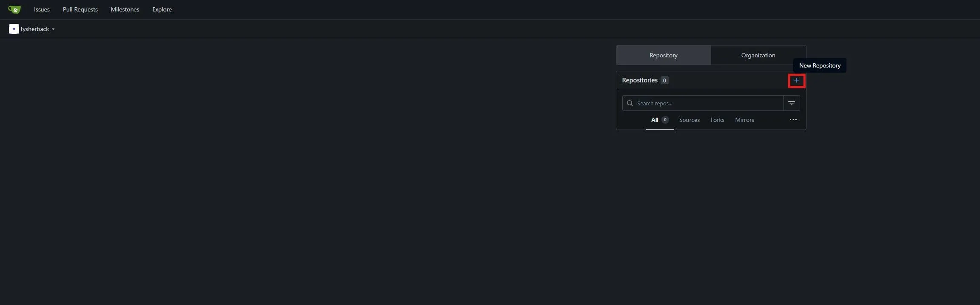Filter repositories by Forks
Viewport: 980px width, 305px height.
717,120
